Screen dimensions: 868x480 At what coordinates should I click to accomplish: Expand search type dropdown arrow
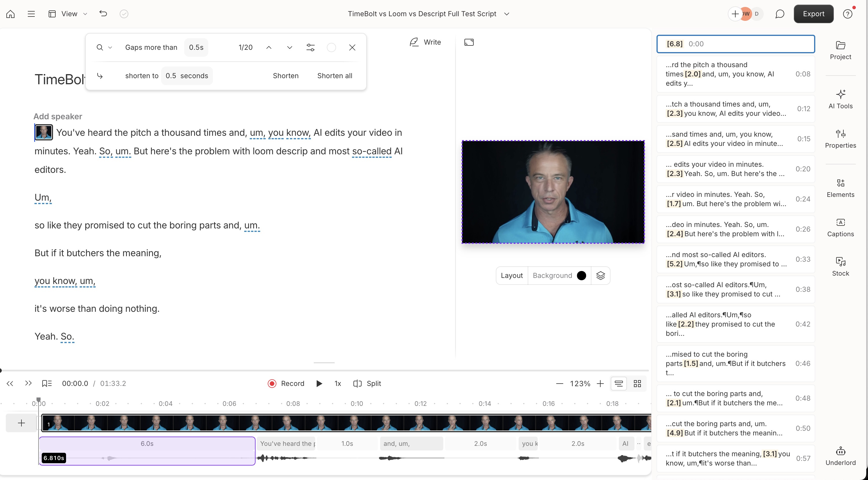click(x=110, y=47)
